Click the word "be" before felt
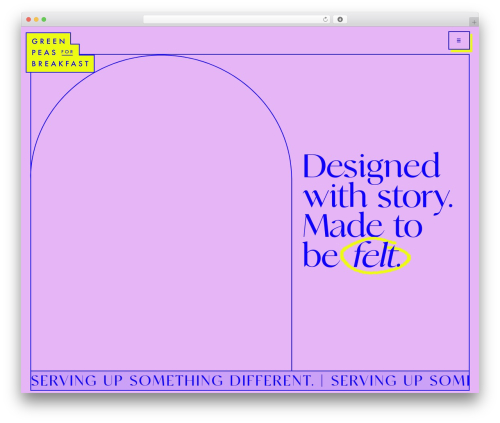 point(320,255)
